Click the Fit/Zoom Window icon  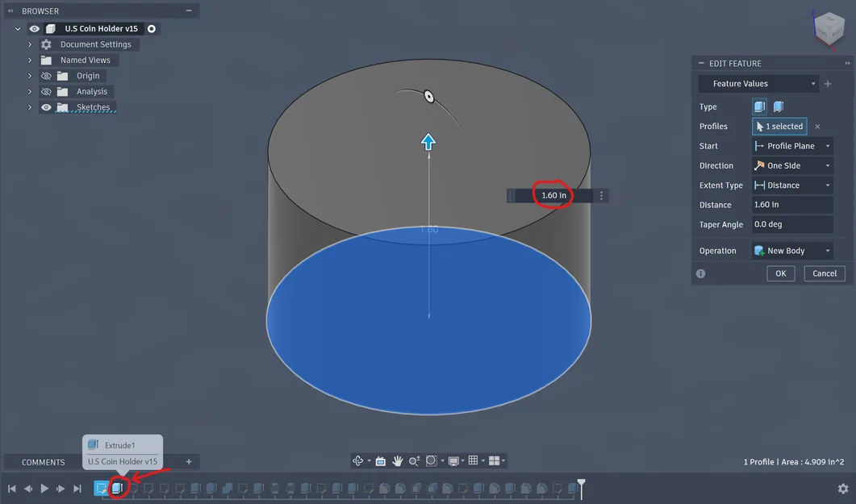(432, 461)
